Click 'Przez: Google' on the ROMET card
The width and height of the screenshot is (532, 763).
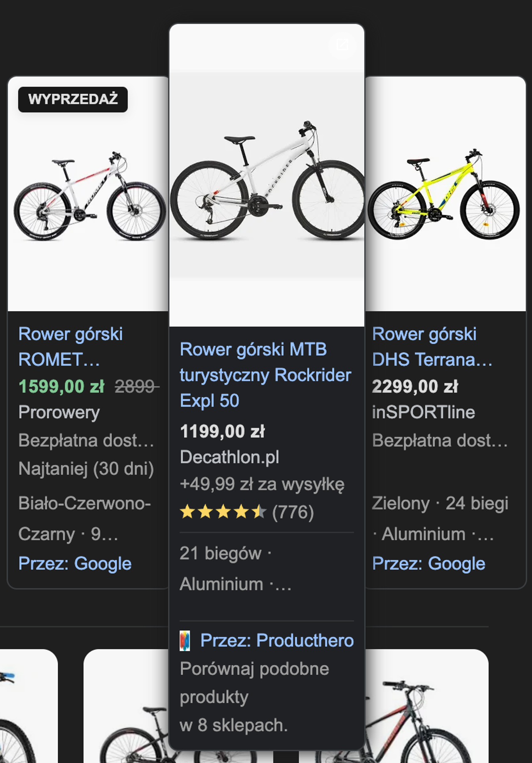tap(75, 564)
